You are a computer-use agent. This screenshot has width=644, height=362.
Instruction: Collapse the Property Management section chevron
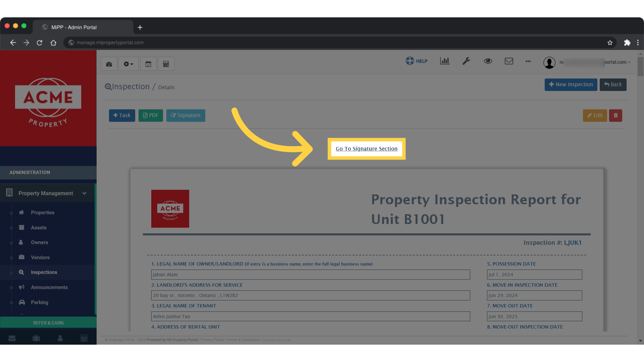[x=84, y=193]
